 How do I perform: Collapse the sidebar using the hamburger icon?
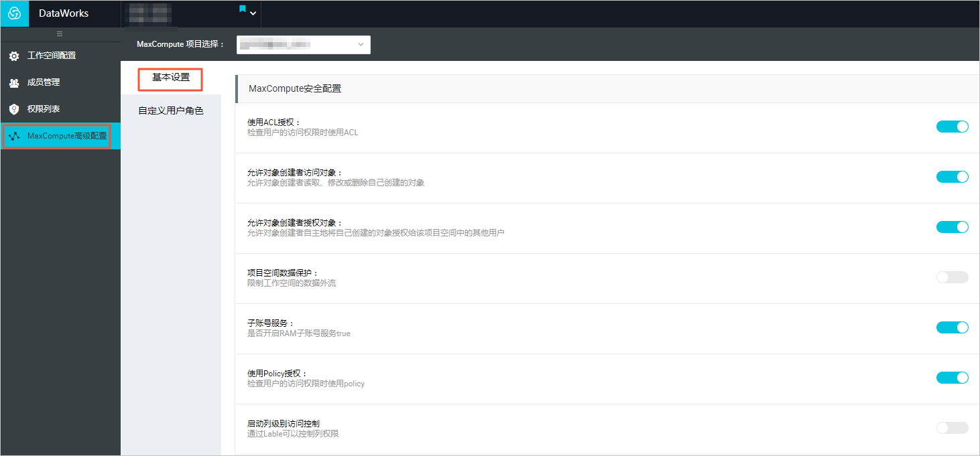click(60, 33)
